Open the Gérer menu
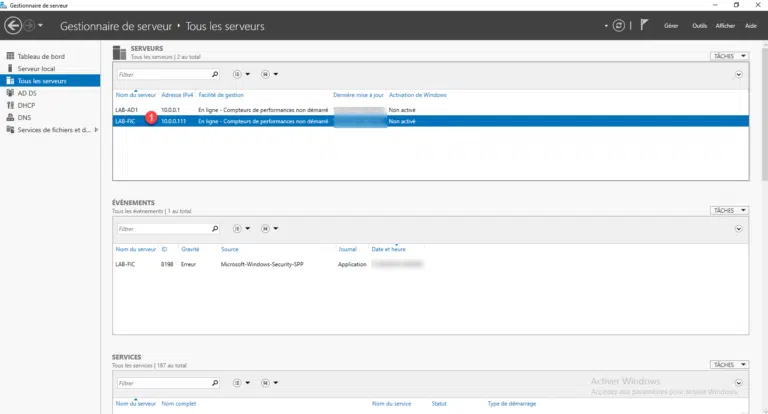 click(671, 25)
